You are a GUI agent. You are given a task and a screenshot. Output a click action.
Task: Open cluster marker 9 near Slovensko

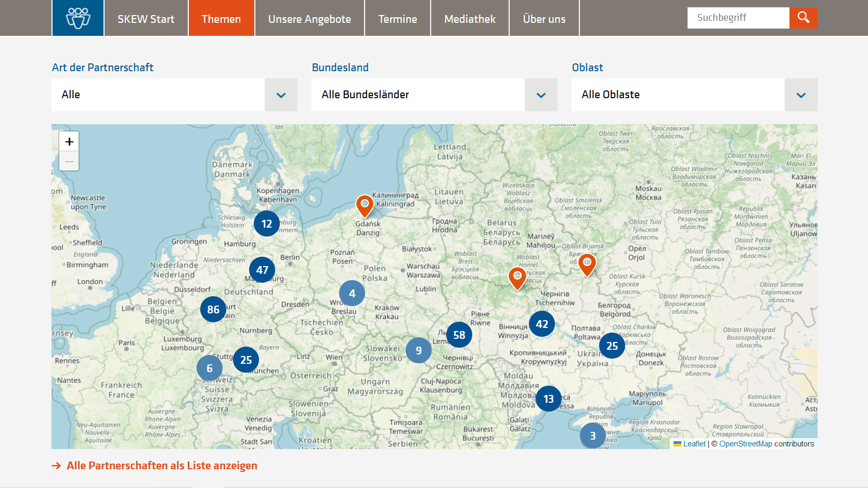pos(419,350)
